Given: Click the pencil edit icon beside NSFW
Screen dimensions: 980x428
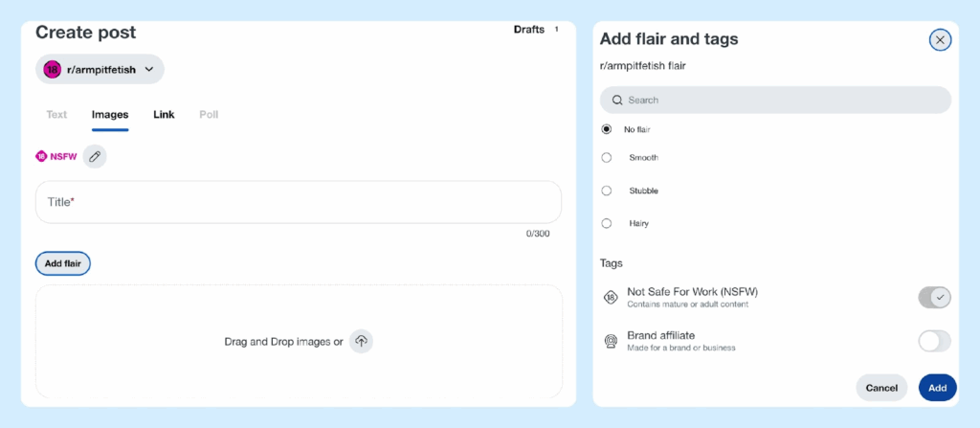Looking at the screenshot, I should point(94,156).
